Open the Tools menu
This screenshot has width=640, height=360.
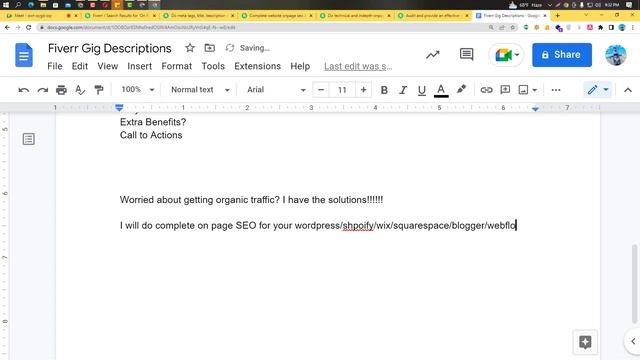(213, 66)
